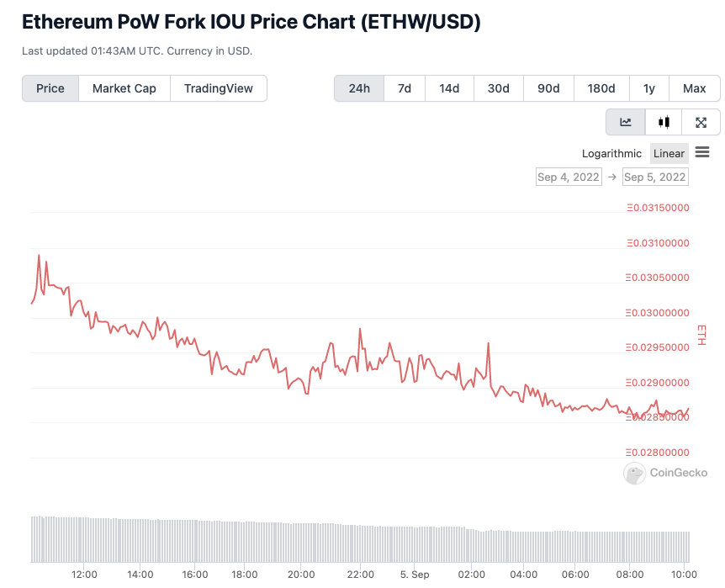Image resolution: width=725 pixels, height=588 pixels.
Task: Switch to Market Cap tab
Action: (x=124, y=88)
